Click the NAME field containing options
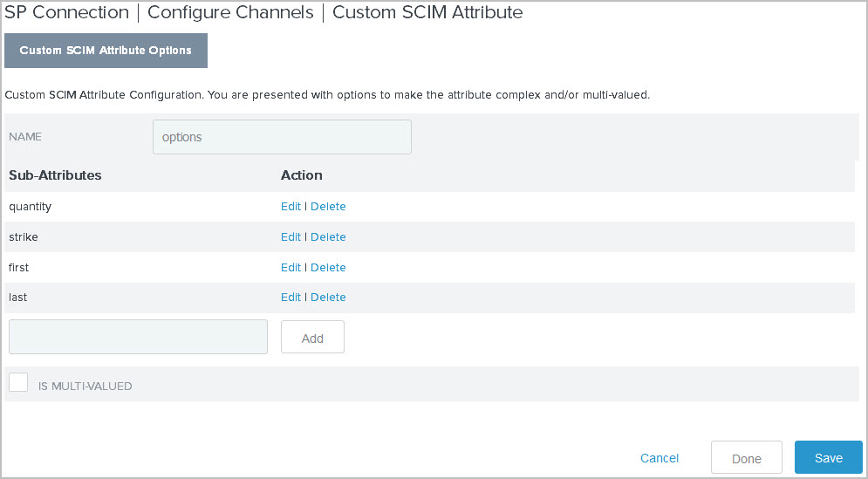Viewport: 868px width, 479px height. pos(282,137)
